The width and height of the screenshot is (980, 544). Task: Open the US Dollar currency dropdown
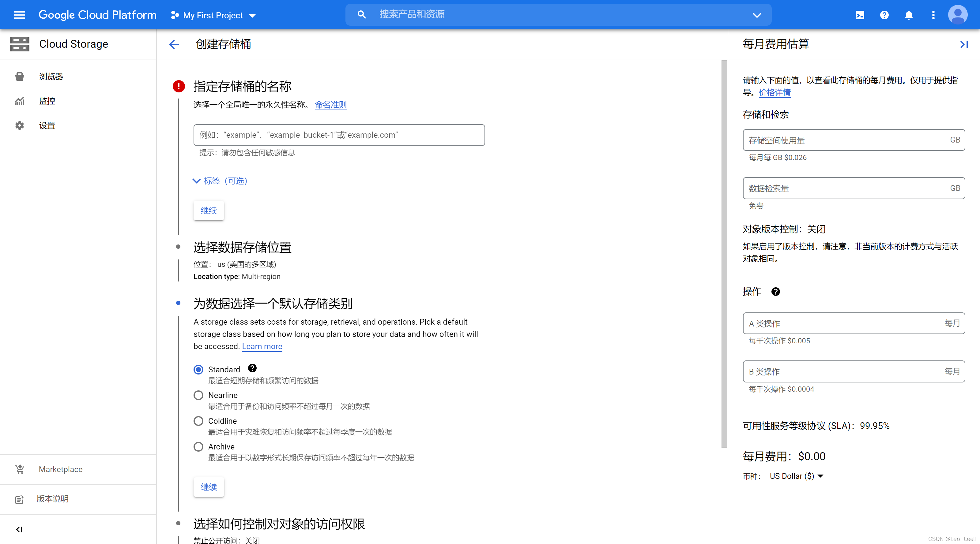tap(796, 476)
